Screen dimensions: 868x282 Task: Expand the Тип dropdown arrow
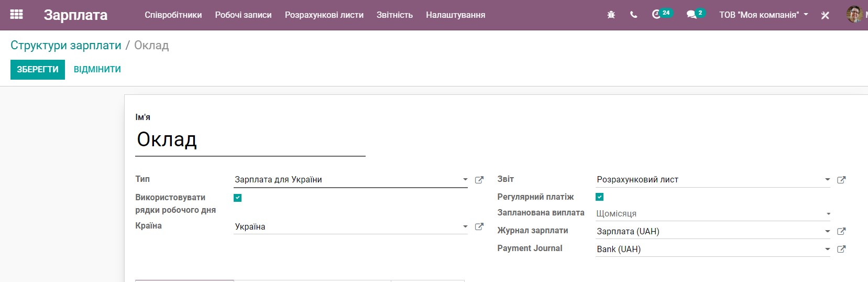pos(465,179)
